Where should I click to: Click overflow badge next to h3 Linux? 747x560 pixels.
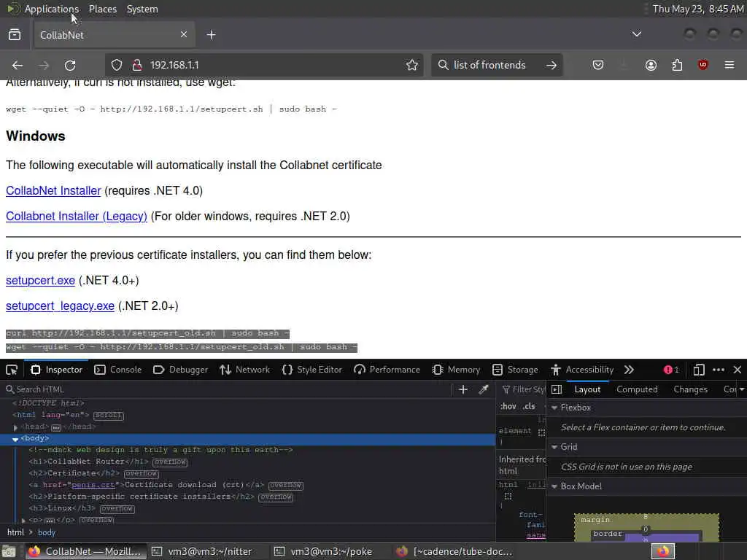pyautogui.click(x=117, y=509)
